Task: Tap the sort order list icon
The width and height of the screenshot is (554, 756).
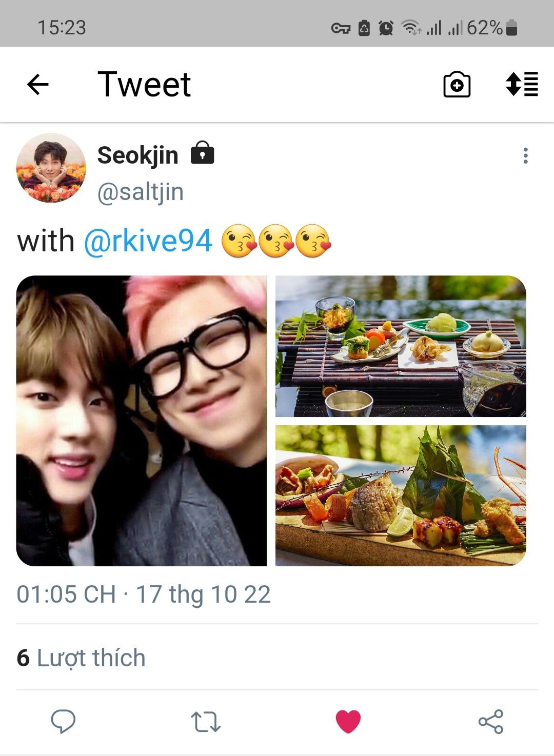Action: point(522,85)
